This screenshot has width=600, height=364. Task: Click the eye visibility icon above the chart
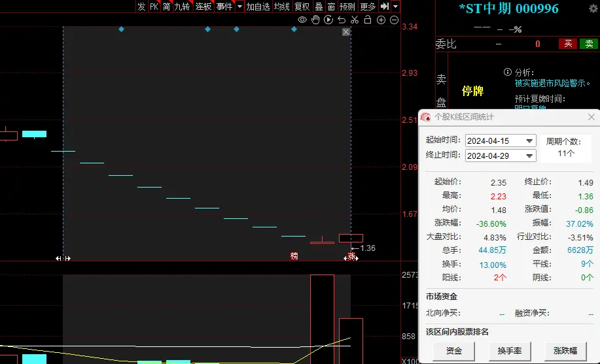pos(302,20)
